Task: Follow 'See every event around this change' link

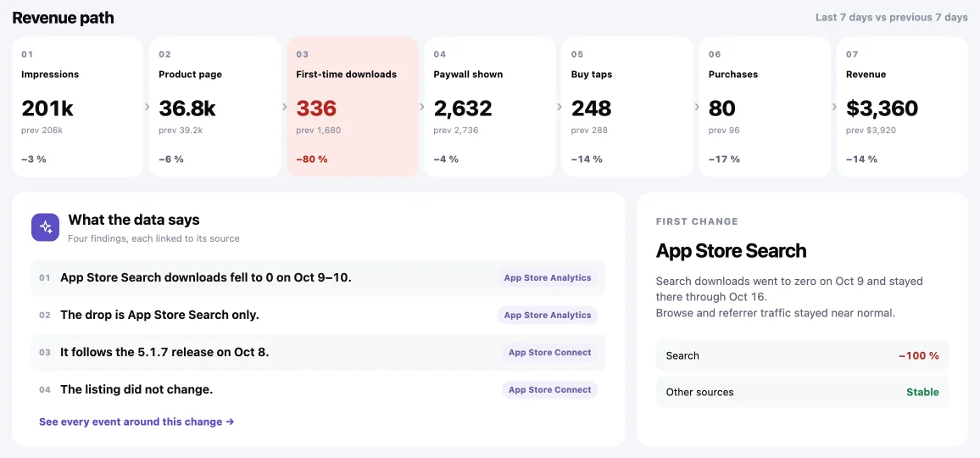Action: tap(136, 422)
